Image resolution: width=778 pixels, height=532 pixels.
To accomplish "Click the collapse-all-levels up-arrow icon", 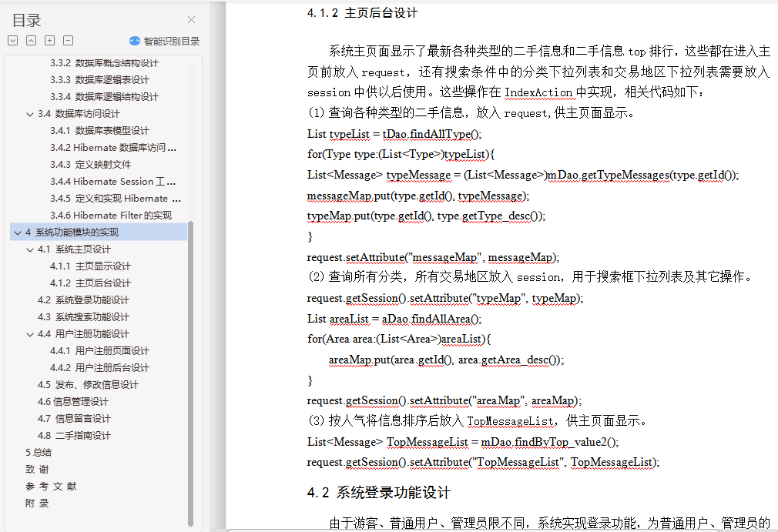I will click(32, 41).
